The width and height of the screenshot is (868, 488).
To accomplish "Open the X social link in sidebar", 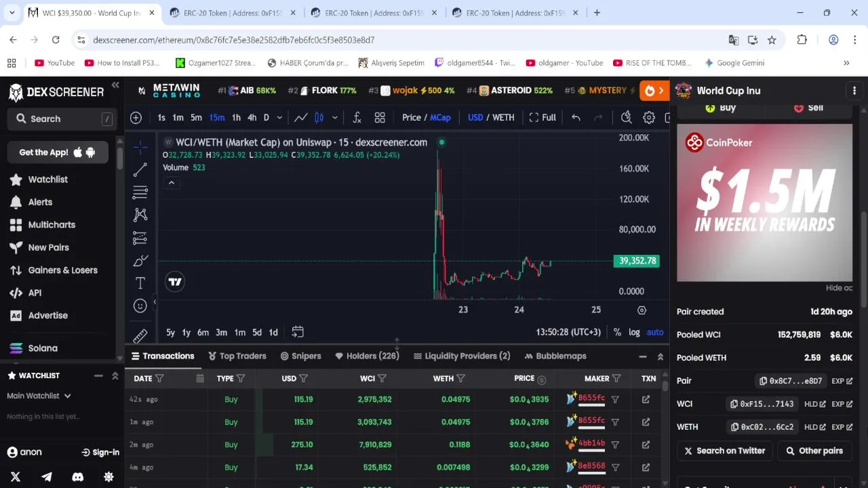I will point(16,477).
